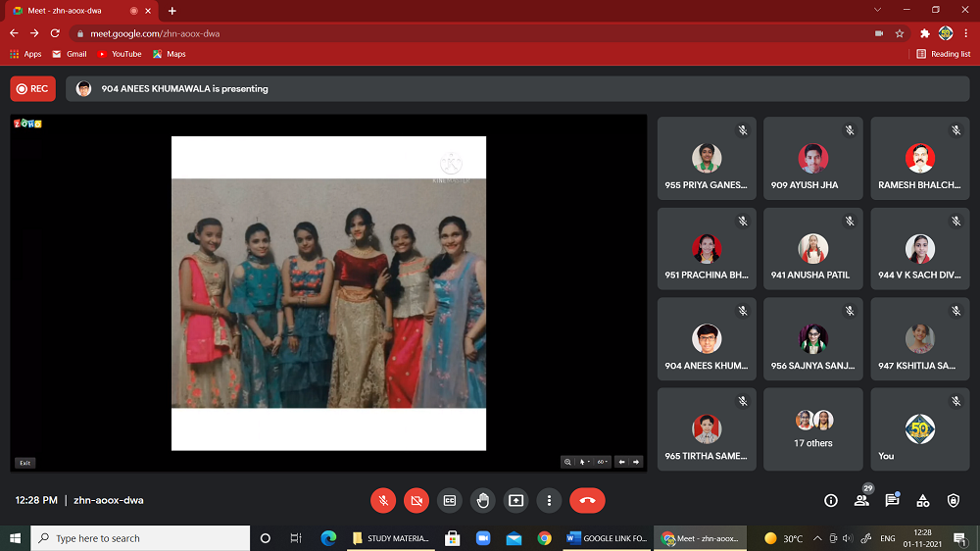This screenshot has height=551, width=980.
Task: Raise your hand in the meeting
Action: click(x=482, y=500)
